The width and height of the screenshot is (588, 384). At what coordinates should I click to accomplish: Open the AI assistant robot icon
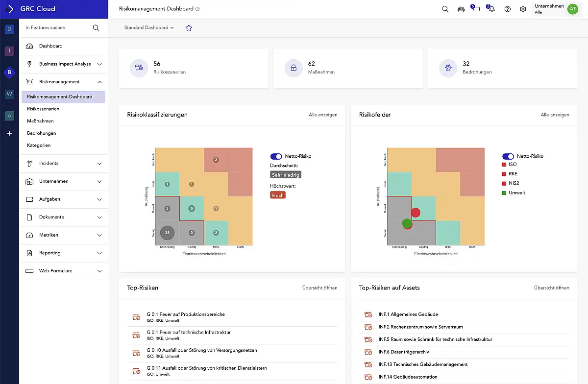[x=461, y=9]
